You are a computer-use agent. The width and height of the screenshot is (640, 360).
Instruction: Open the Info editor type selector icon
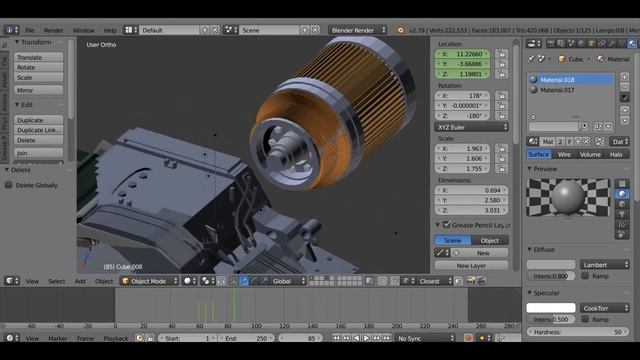[11, 30]
